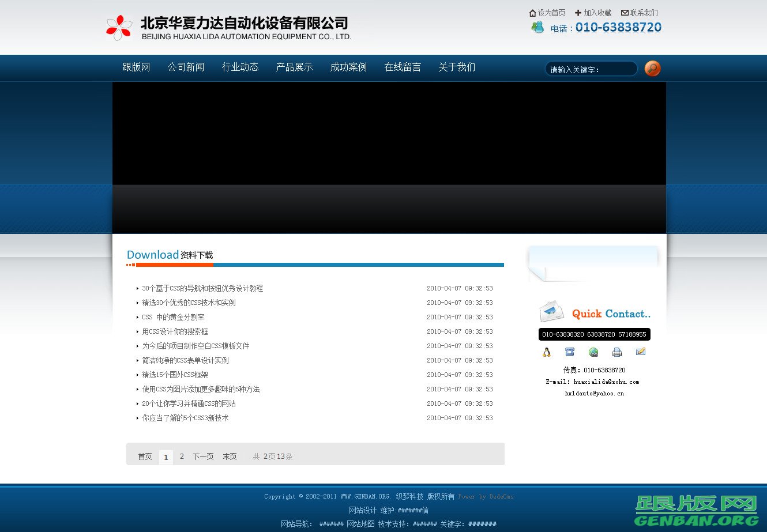The width and height of the screenshot is (767, 532).
Task: Click the red flower company logo
Action: (x=119, y=27)
